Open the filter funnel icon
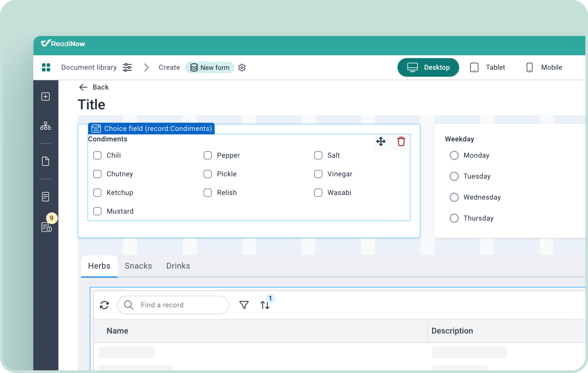The width and height of the screenshot is (588, 373). click(x=244, y=305)
